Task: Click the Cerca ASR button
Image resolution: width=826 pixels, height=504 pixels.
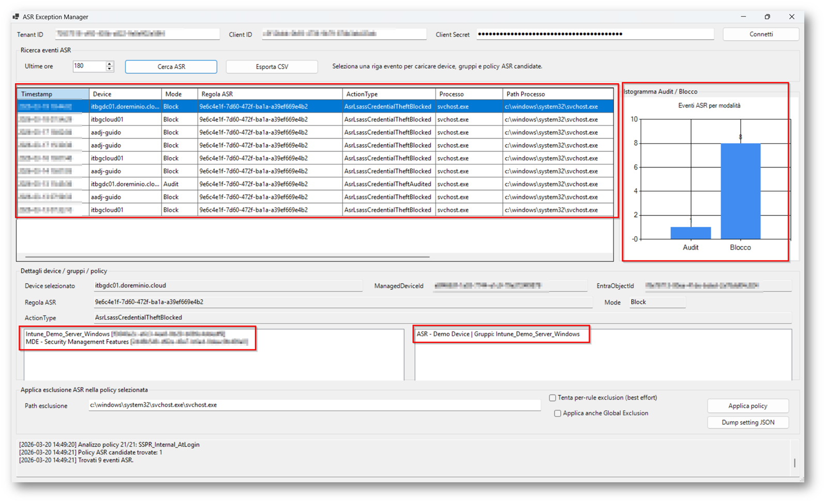Action: click(171, 67)
